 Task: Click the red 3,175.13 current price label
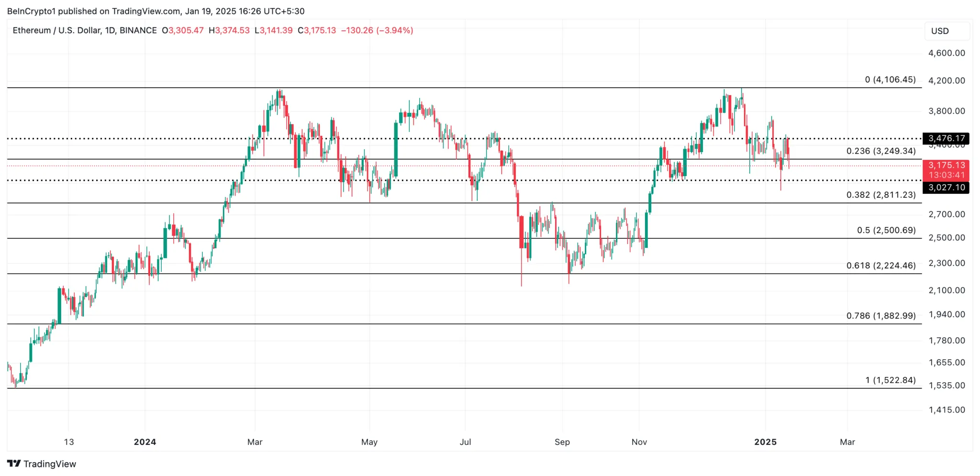click(946, 166)
